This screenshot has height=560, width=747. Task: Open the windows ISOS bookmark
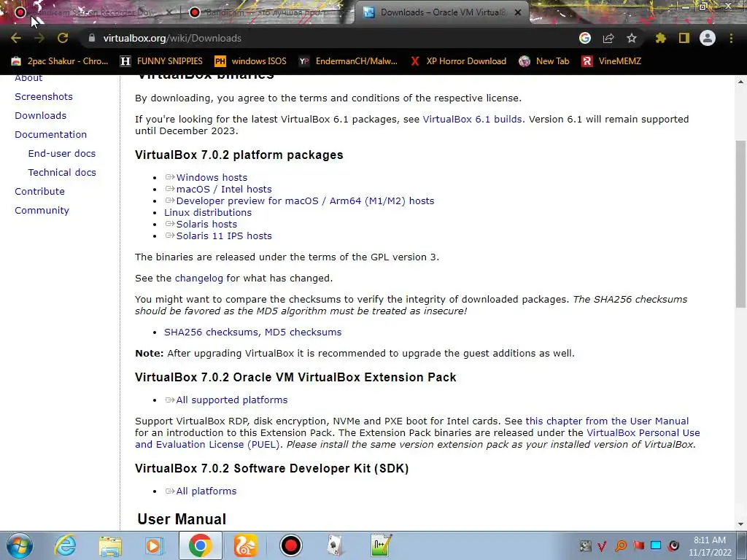(x=251, y=61)
